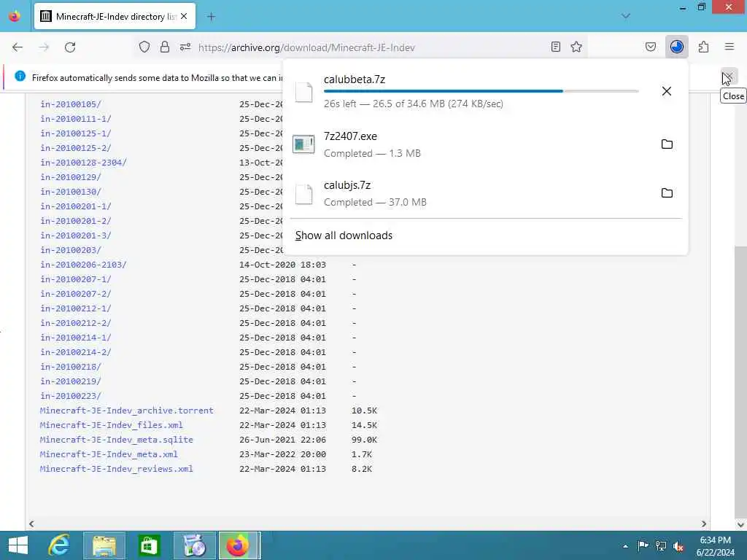Close the Minecraft-JE-Indev tab
This screenshot has width=747, height=560.
pyautogui.click(x=184, y=16)
